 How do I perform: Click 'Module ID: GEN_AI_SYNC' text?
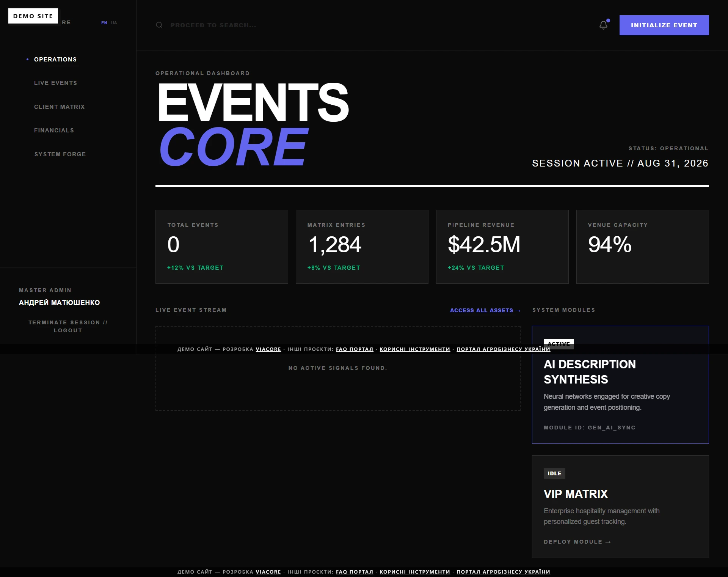(590, 428)
